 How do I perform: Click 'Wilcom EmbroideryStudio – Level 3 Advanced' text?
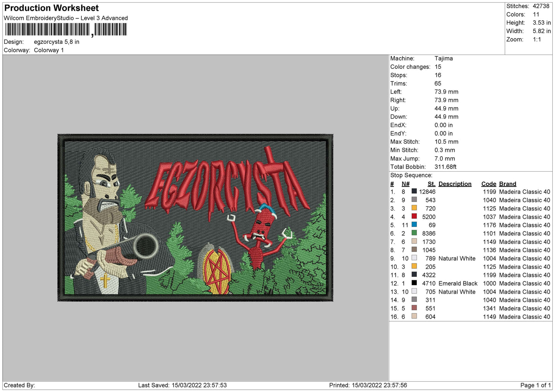tap(66, 18)
